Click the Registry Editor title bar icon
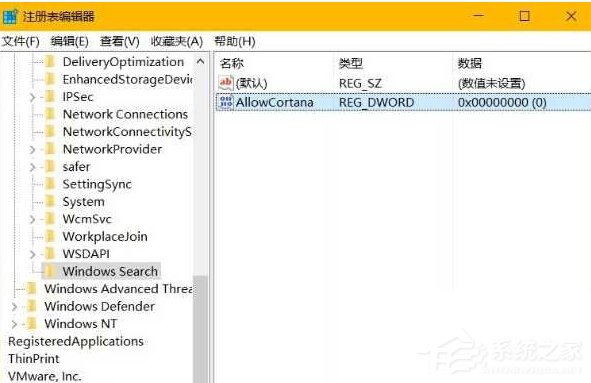591x383 pixels. (x=10, y=16)
